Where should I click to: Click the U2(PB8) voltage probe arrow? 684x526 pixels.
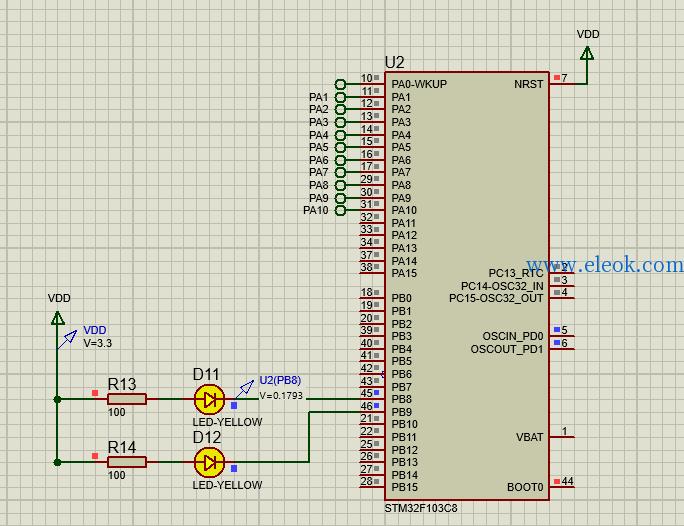click(244, 389)
